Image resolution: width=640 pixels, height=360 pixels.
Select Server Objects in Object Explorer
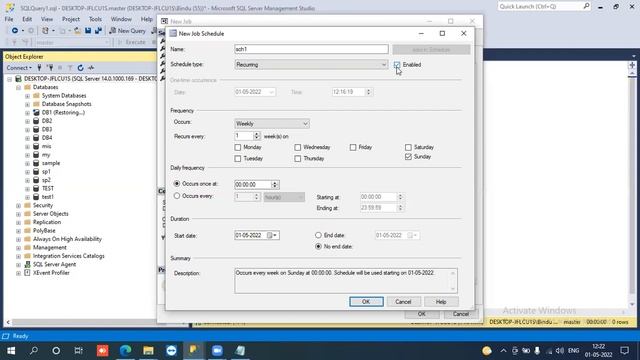[51, 214]
